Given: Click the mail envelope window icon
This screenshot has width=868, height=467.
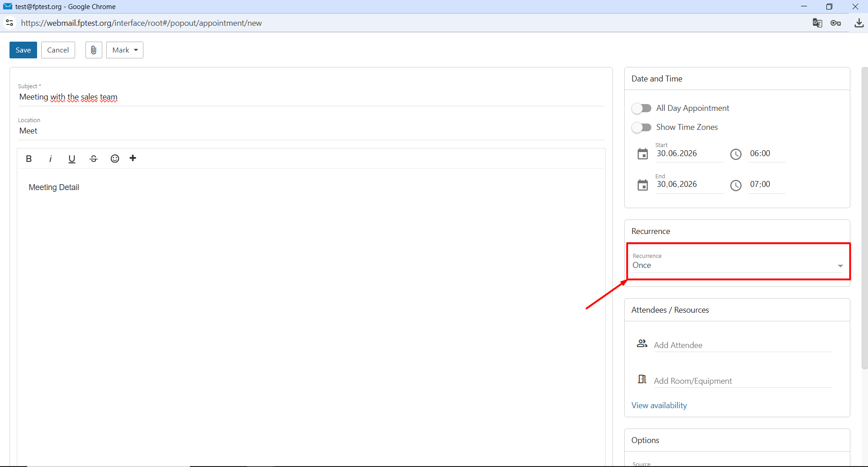Looking at the screenshot, I should click(x=8, y=6).
